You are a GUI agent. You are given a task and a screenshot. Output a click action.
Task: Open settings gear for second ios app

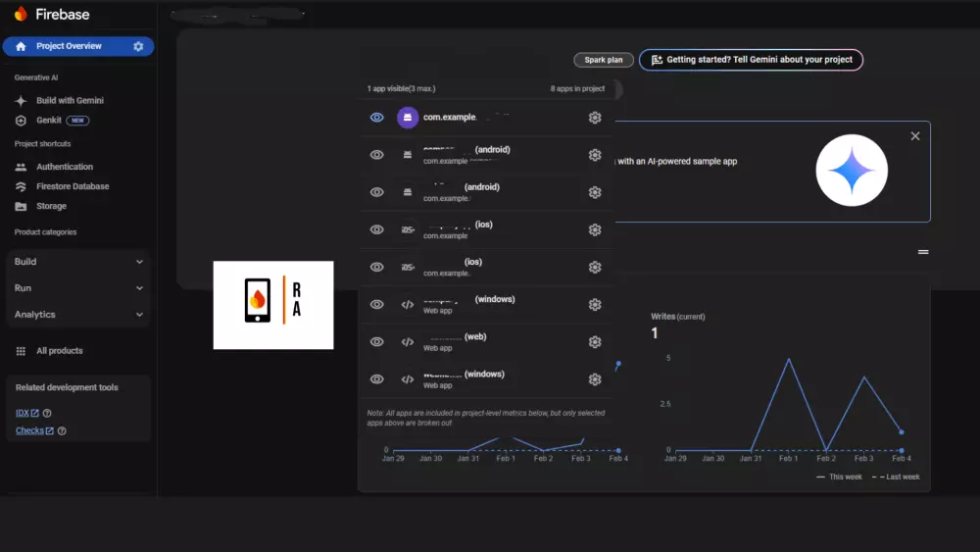[595, 268]
